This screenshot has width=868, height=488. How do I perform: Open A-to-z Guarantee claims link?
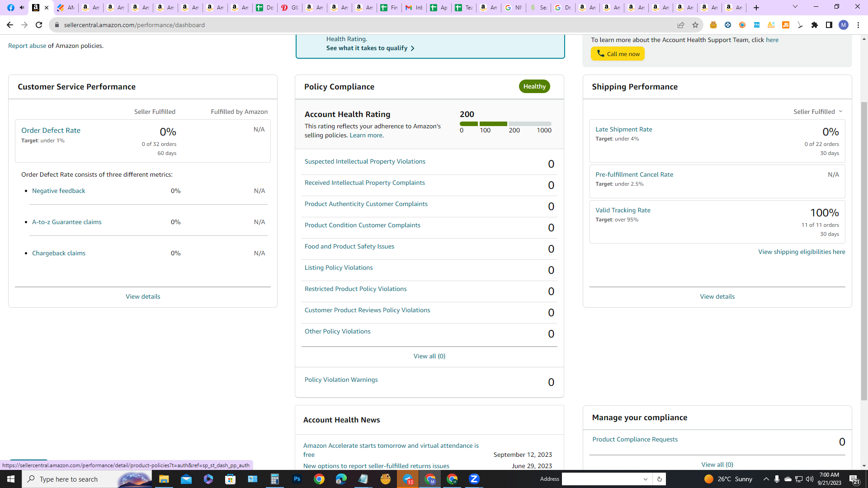point(67,222)
